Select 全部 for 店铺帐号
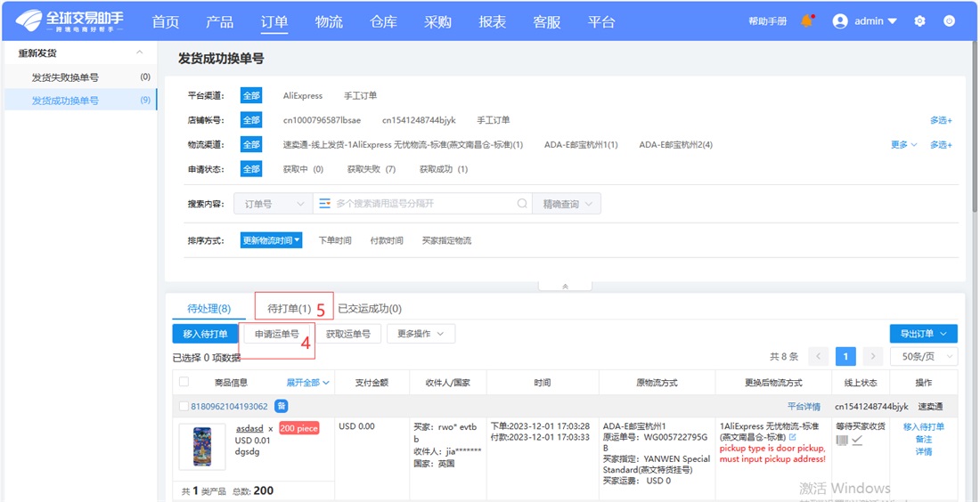 (x=251, y=120)
